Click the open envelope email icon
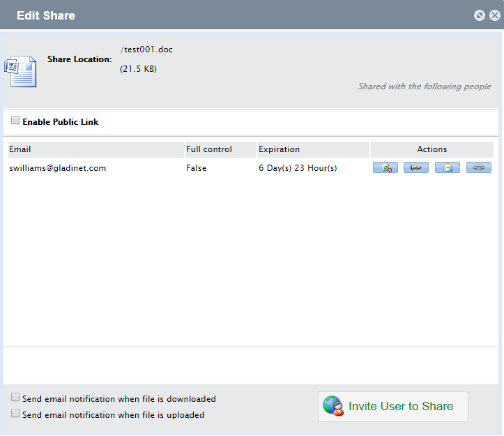The image size is (504, 436). tap(447, 167)
